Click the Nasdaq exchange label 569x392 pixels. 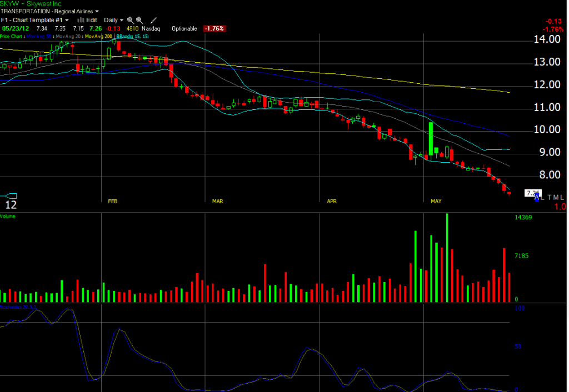pos(151,29)
